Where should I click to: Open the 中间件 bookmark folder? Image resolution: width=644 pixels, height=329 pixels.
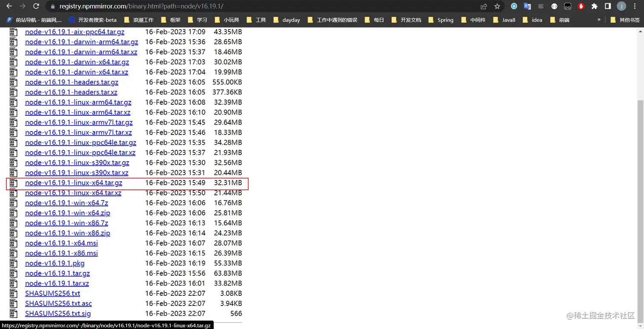pyautogui.click(x=473, y=20)
